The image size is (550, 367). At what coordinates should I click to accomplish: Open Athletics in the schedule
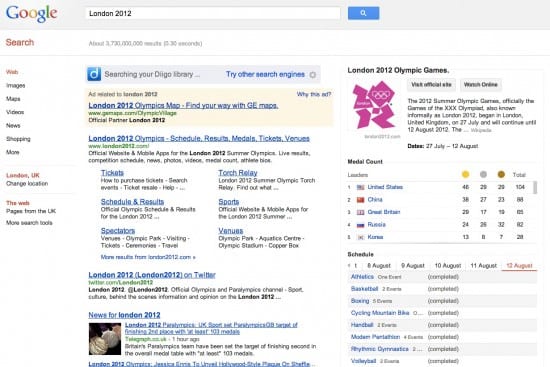(362, 277)
